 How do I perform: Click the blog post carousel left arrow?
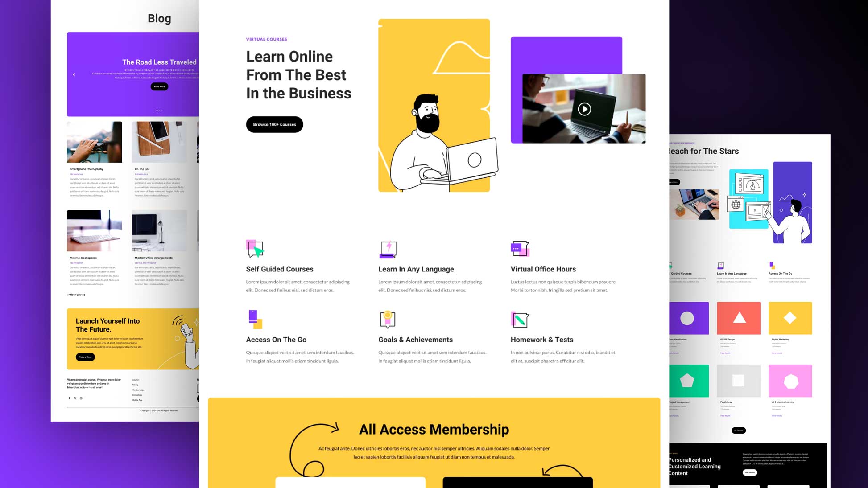pyautogui.click(x=73, y=74)
